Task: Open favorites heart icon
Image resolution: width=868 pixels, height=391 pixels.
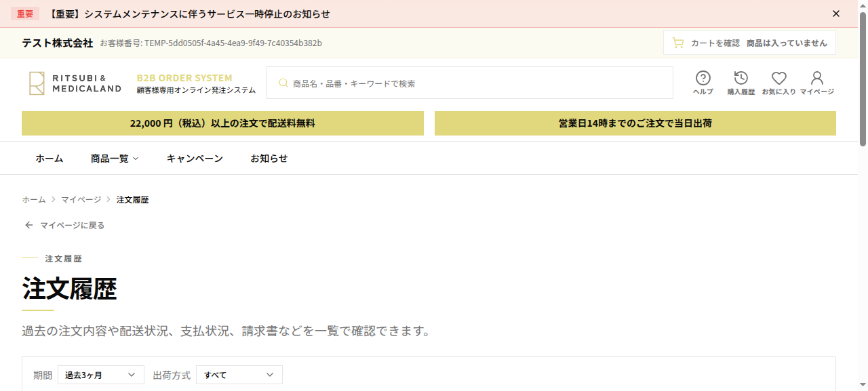Action: tap(779, 78)
